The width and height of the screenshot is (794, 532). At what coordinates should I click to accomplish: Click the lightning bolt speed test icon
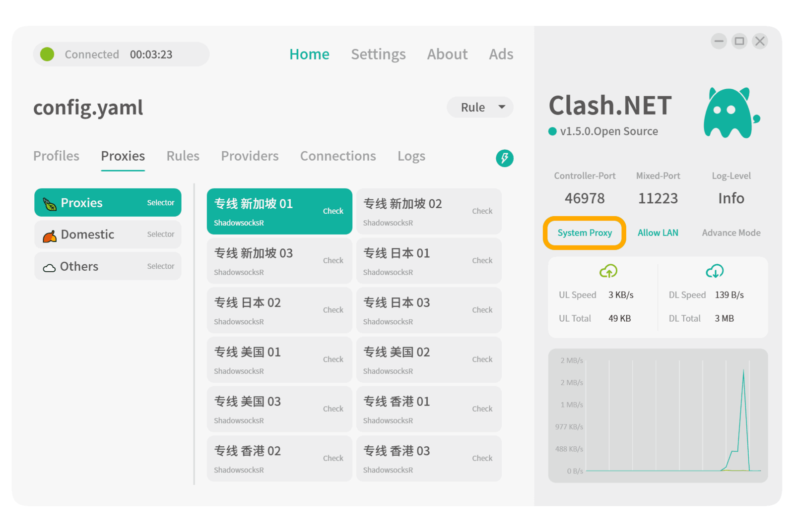coord(504,158)
